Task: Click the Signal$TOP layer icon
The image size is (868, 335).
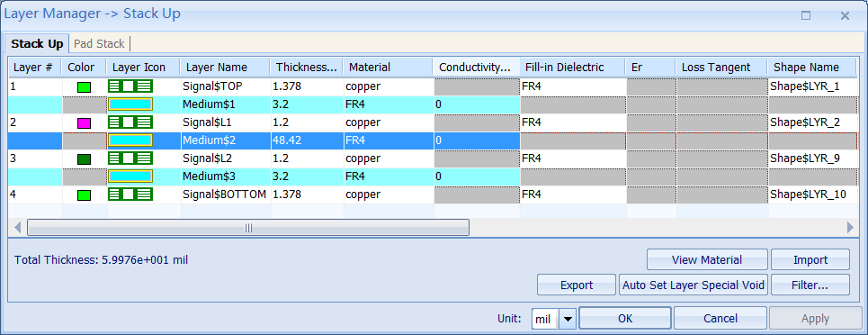Action: (130, 86)
